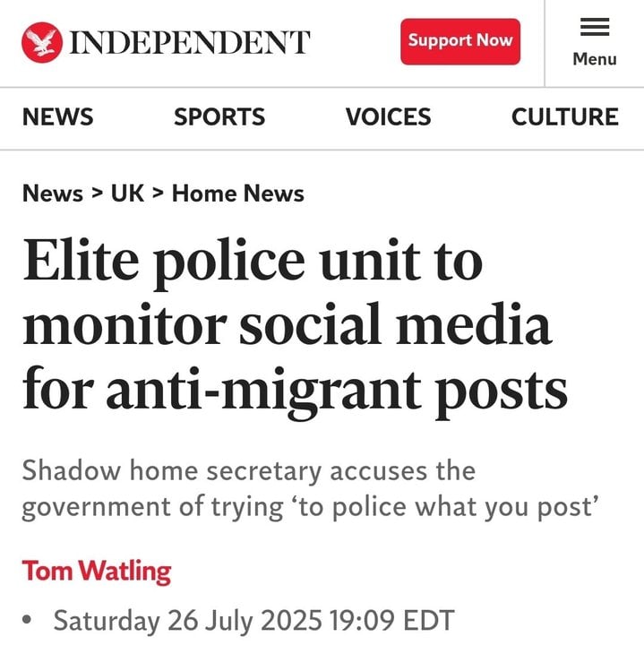Click the INDEPENDENT wordmark text
This screenshot has width=644, height=645.
[190, 42]
